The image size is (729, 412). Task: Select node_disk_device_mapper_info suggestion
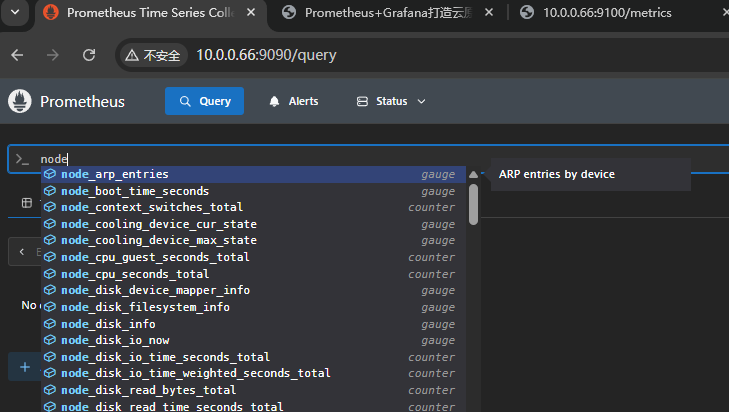tap(253, 290)
